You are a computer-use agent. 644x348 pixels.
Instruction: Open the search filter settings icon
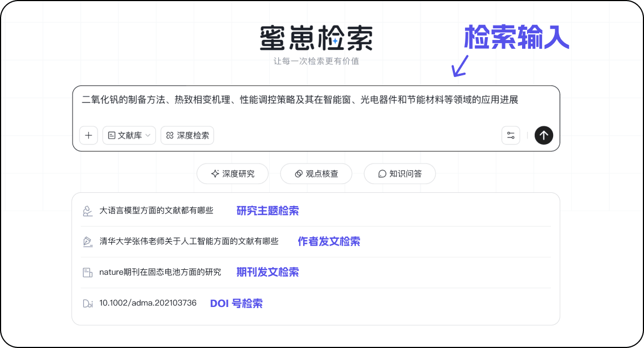[510, 135]
